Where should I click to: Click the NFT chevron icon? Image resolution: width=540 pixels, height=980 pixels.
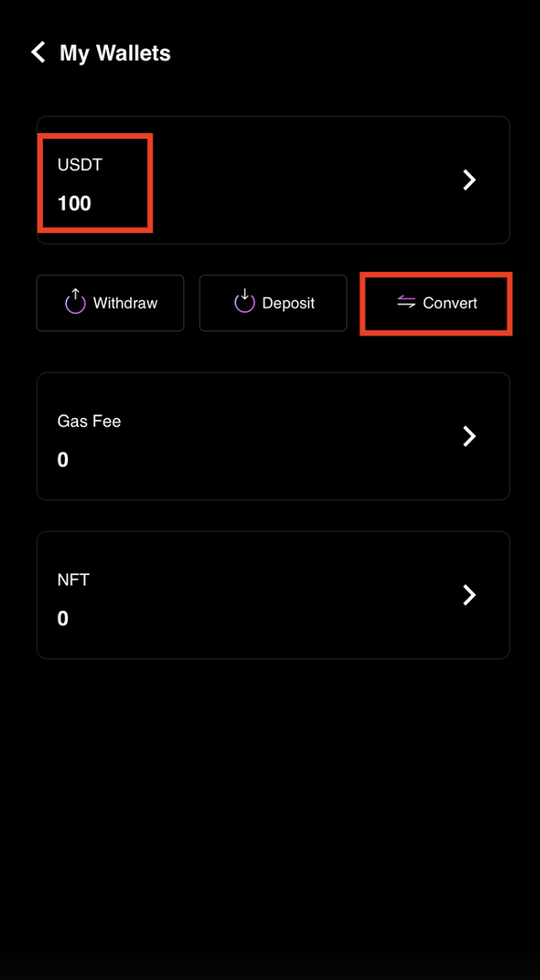tap(469, 594)
